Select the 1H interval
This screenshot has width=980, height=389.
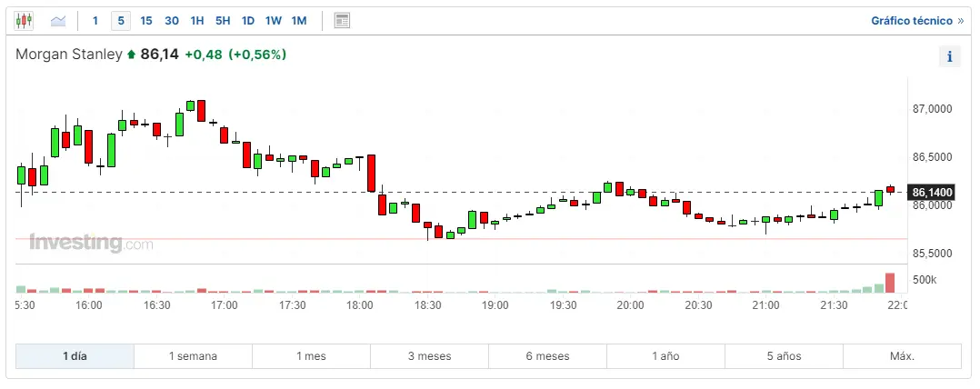coord(197,21)
